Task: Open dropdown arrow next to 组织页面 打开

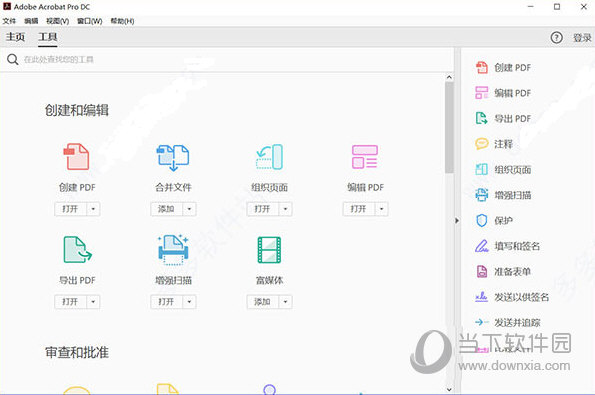Action: pyautogui.click(x=285, y=209)
